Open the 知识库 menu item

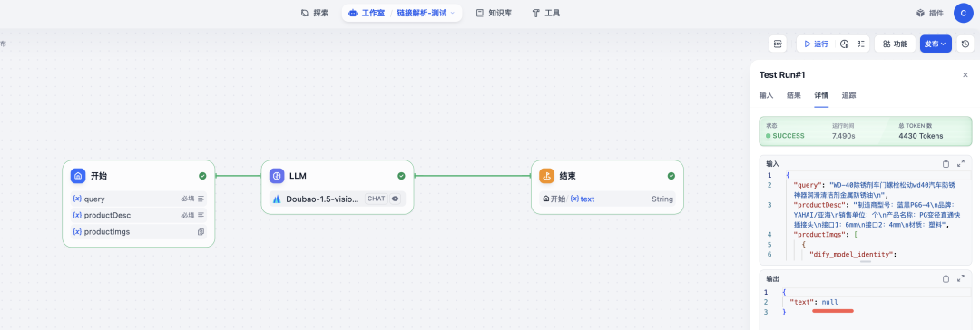click(x=494, y=13)
